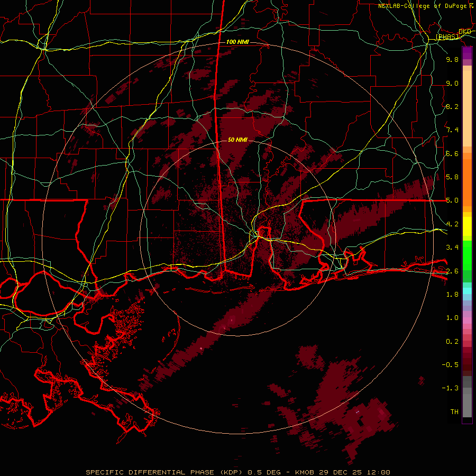Click the 9.8 value on the color scale
Screen dimensions: 476x476
[x=452, y=59]
